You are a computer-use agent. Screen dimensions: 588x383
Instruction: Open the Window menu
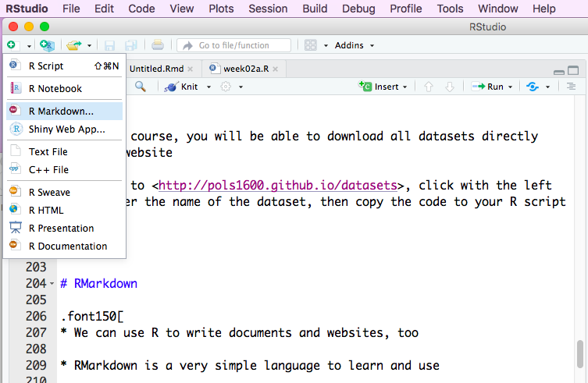497,9
